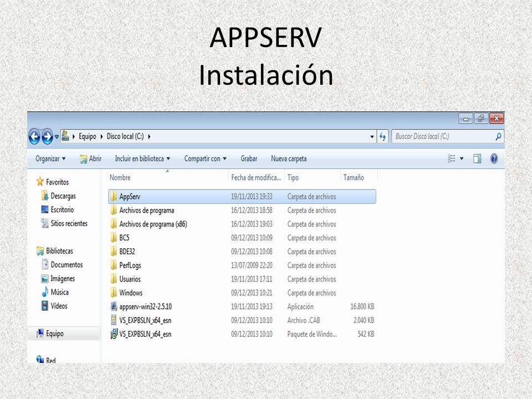Click the AppServ date 19/11/2013 19:33
The width and height of the screenshot is (532, 399).
[x=252, y=196]
